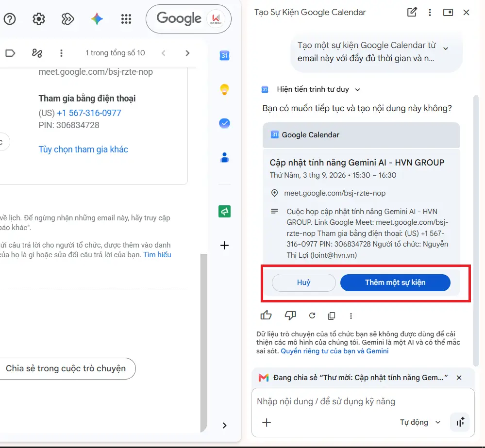Click the 'Huỷ' button
Image resolution: width=485 pixels, height=448 pixels.
click(304, 282)
